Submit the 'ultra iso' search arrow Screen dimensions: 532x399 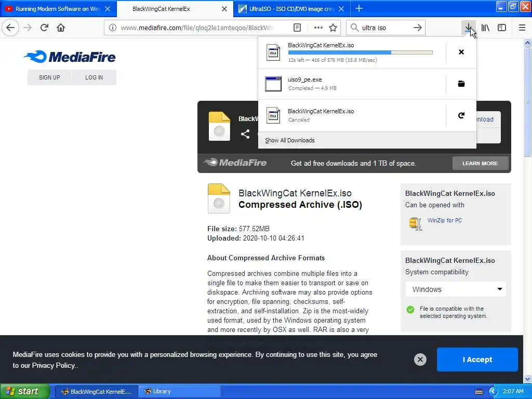click(x=418, y=28)
